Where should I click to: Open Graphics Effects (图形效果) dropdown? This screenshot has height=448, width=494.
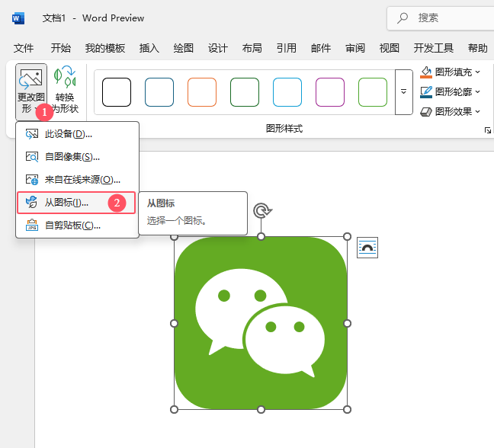(450, 111)
